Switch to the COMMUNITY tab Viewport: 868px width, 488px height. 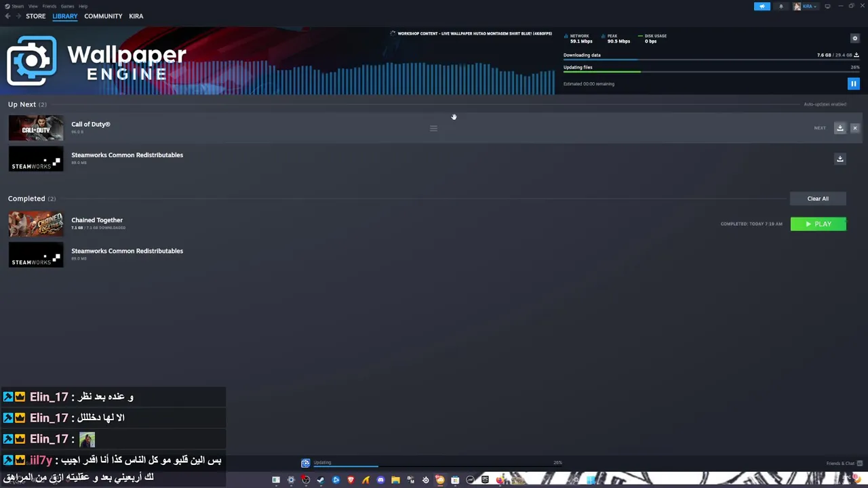(x=103, y=16)
